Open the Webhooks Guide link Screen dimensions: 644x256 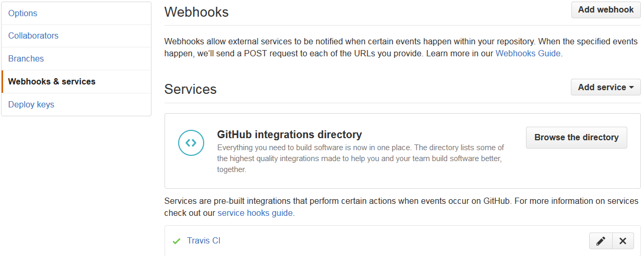point(528,53)
